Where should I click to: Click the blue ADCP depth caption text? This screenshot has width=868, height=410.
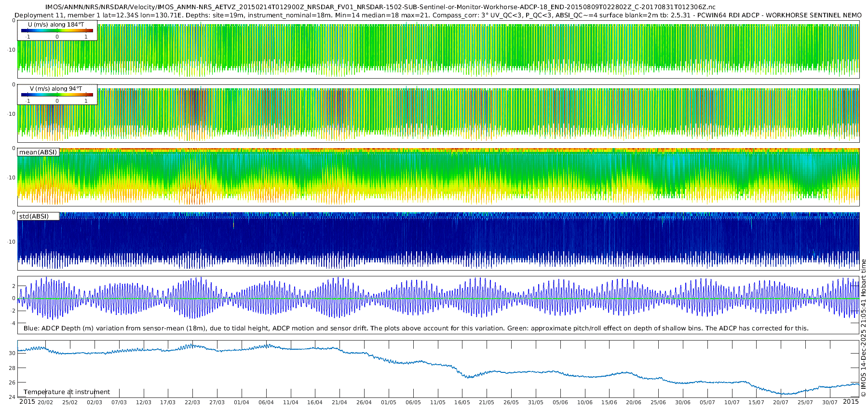point(416,328)
